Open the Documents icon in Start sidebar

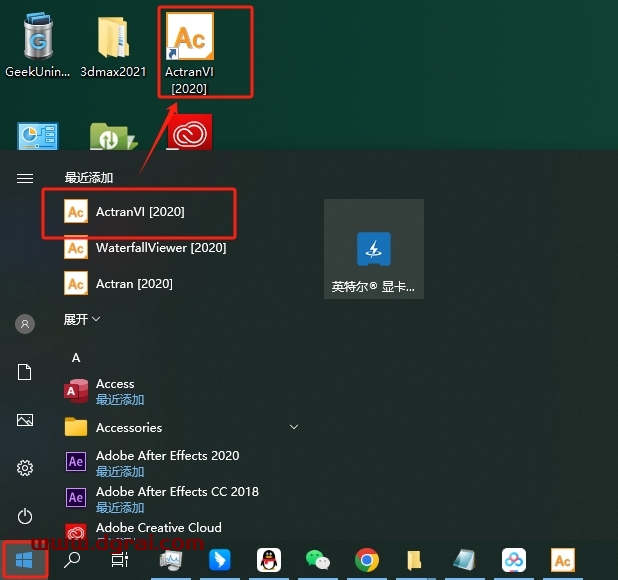[25, 372]
